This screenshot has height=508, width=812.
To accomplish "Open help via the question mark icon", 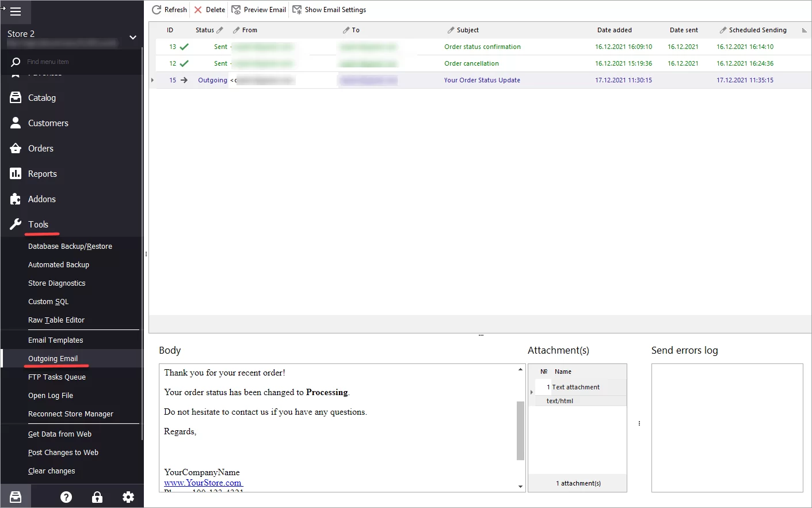I will [x=66, y=496].
